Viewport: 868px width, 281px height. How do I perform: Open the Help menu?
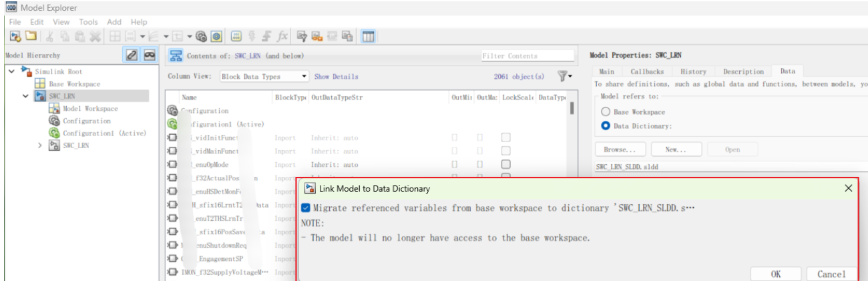tap(139, 22)
